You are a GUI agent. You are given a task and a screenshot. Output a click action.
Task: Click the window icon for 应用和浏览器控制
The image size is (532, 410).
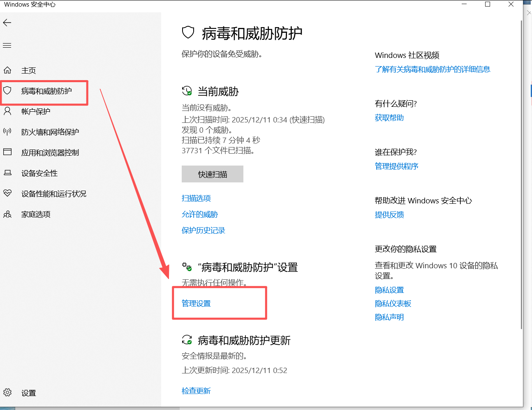[7, 152]
